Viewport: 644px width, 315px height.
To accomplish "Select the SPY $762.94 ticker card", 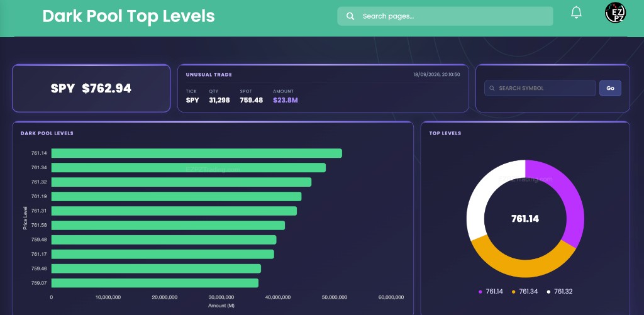I will click(91, 88).
